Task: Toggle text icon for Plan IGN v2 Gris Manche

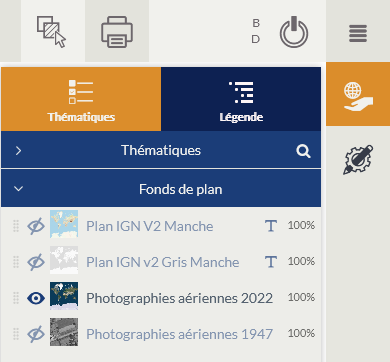Action: (271, 262)
